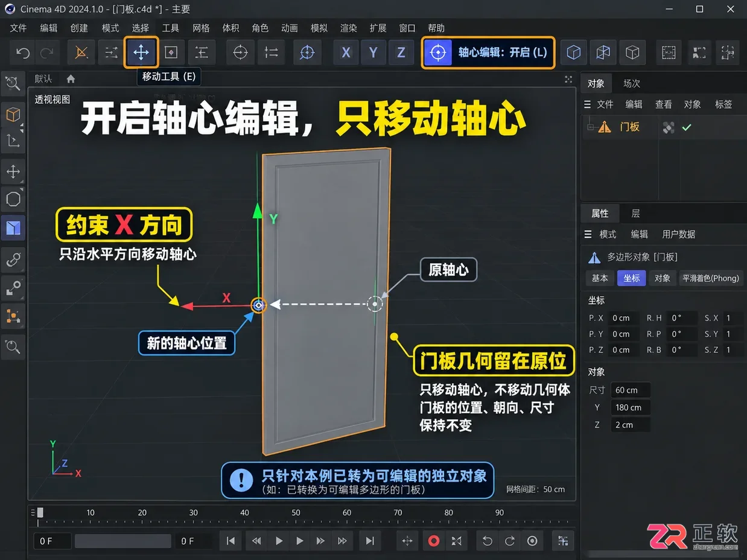
Task: Click the toolbar icon right of Scale tool
Action: (x=202, y=52)
